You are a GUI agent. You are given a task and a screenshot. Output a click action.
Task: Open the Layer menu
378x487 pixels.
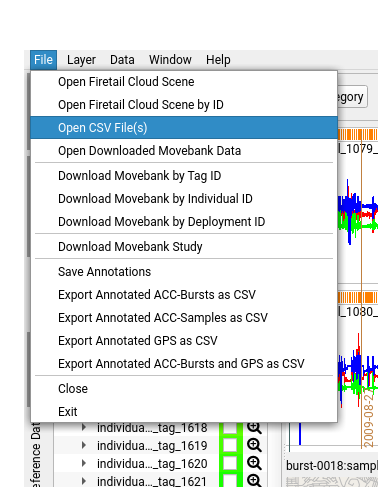click(81, 60)
